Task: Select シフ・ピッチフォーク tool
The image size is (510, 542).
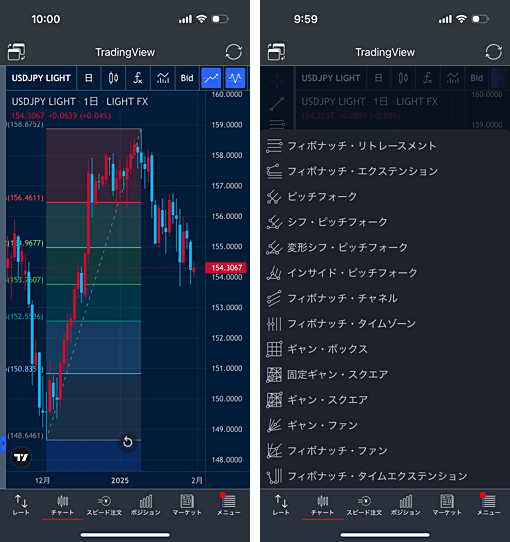Action: pos(385,222)
